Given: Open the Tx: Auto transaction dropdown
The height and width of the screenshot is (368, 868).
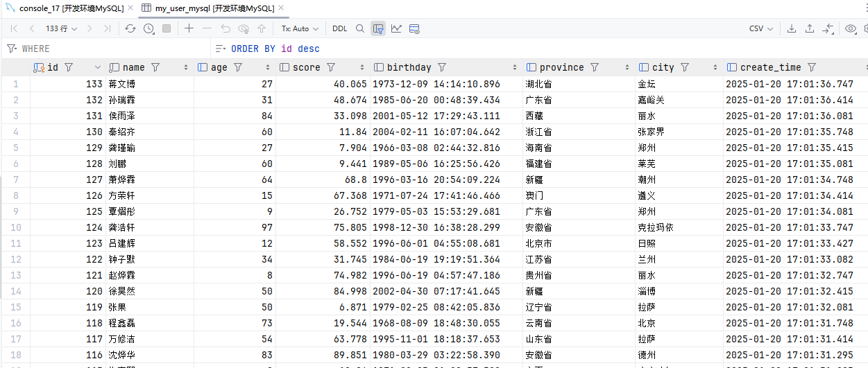Looking at the screenshot, I should point(300,28).
